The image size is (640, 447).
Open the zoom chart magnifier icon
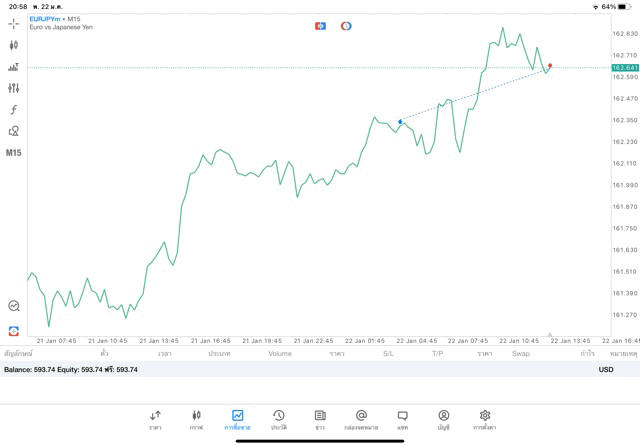click(x=14, y=306)
